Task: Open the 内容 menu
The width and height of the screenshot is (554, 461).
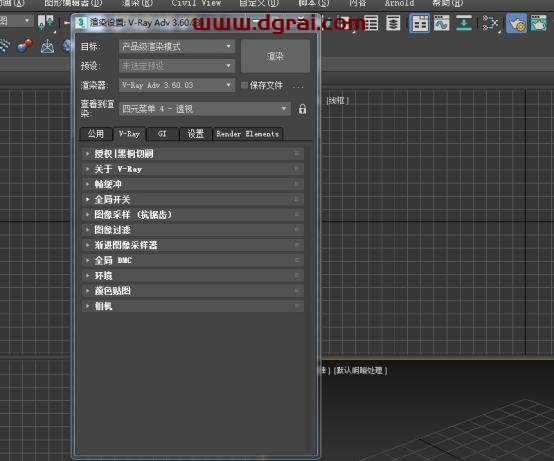Action: 358,3
